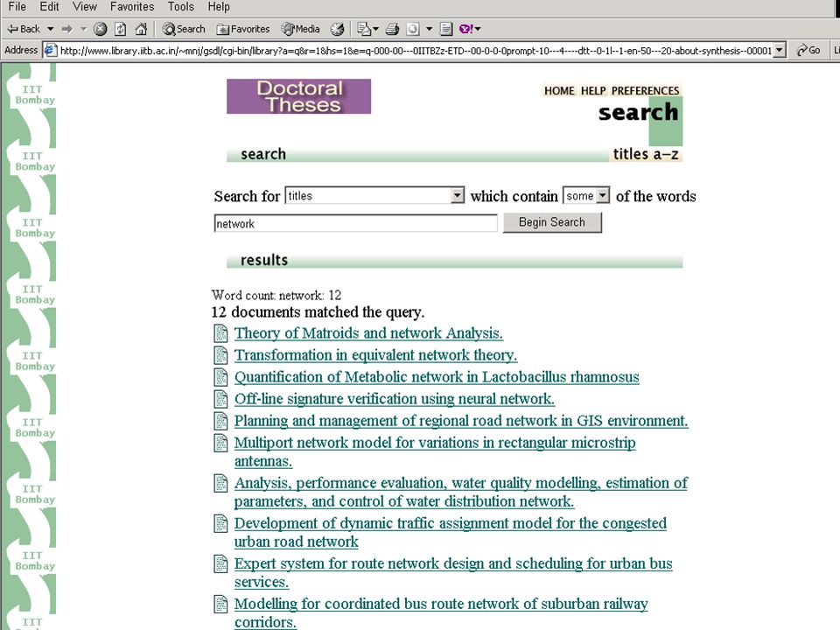
Task: Open the Back history dropdown arrow
Action: tap(51, 29)
